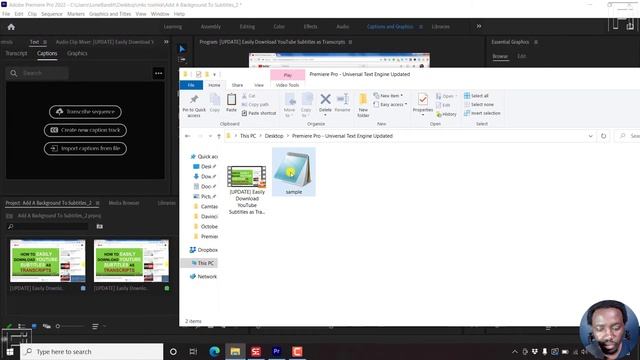Screen dimensions: 640x360
Task: Open the Essential Graphics Edit tab
Action: [522, 56]
